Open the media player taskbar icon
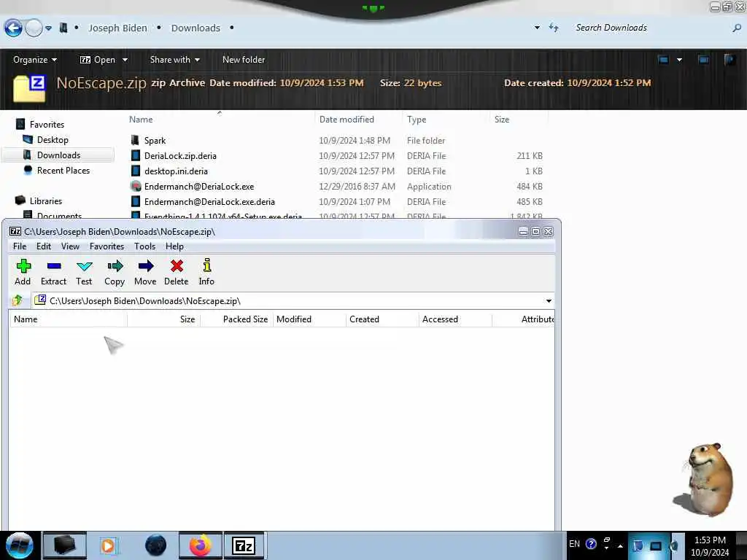Image resolution: width=747 pixels, height=560 pixels. [x=108, y=545]
